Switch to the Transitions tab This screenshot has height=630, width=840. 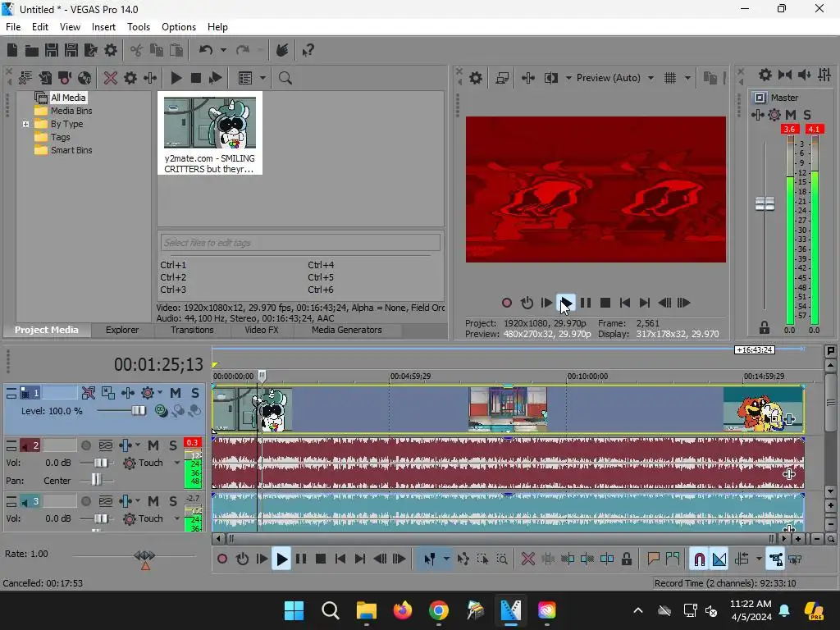click(192, 330)
